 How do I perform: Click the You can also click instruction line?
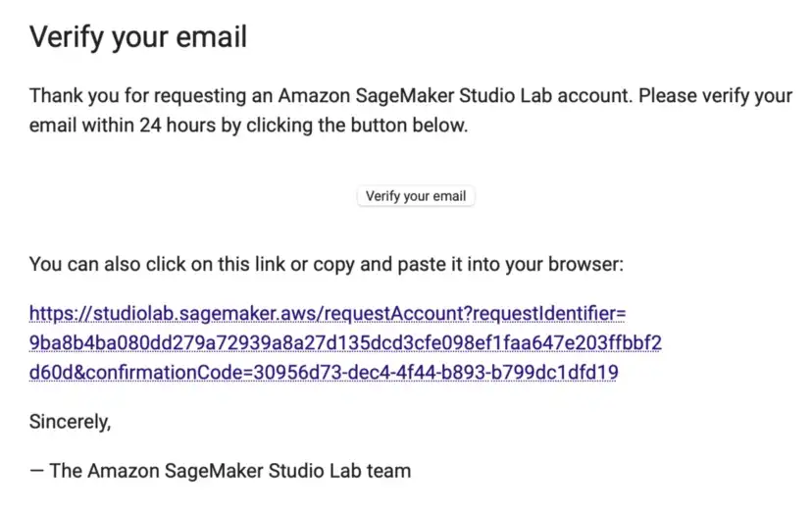(327, 264)
